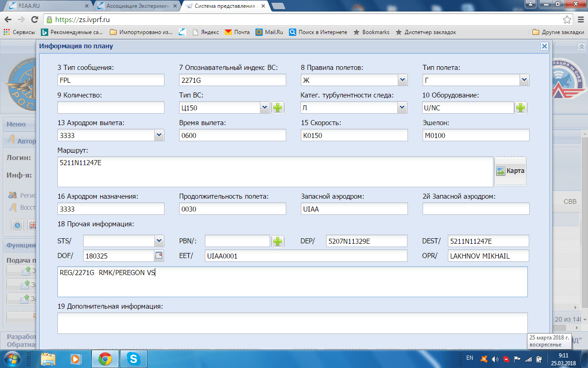This screenshot has height=368, width=588.
Task: Open Skype from the taskbar
Action: tap(134, 358)
